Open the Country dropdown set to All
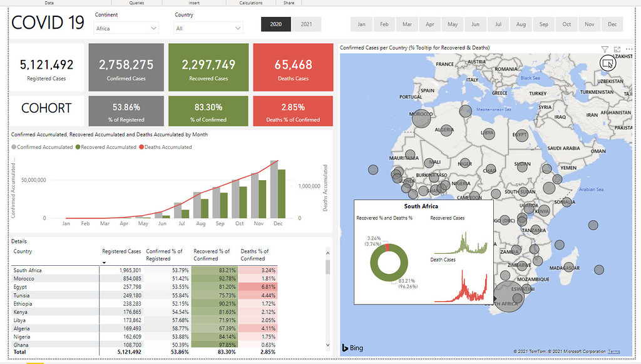Screen dimensions: 641x364 pos(210,28)
